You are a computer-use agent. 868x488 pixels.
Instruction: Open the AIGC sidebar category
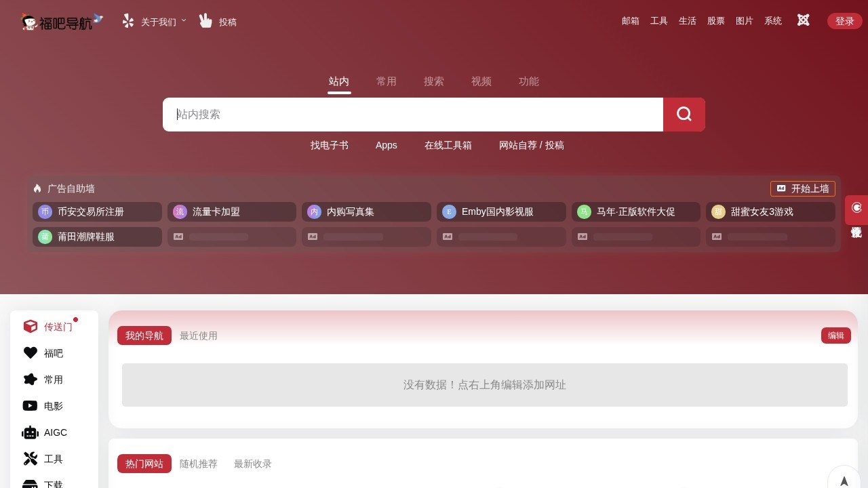55,432
